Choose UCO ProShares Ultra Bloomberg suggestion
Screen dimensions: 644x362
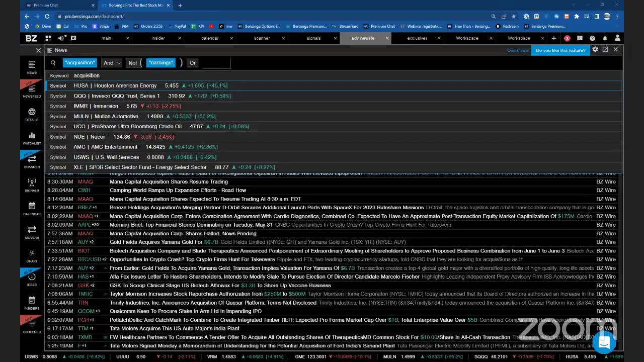(334, 126)
